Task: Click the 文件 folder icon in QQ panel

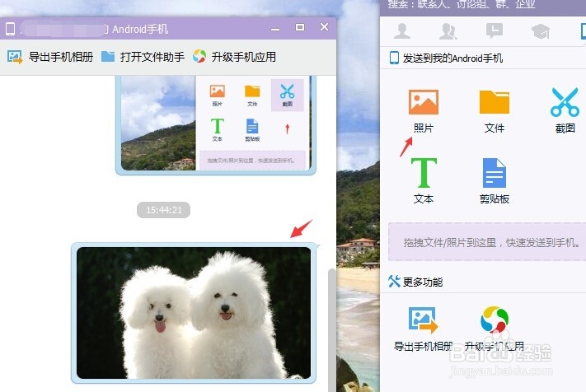Action: click(x=494, y=102)
